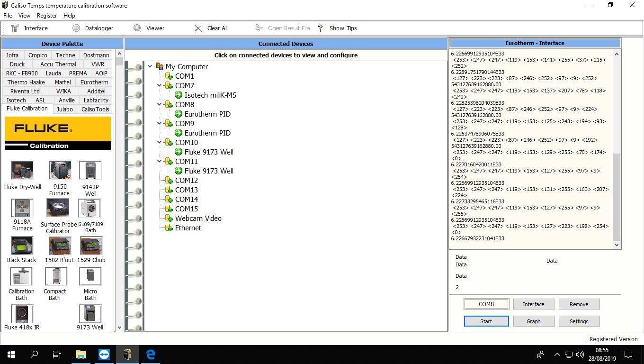Click the Start button
Screen dimensions: 644x364
click(x=486, y=321)
